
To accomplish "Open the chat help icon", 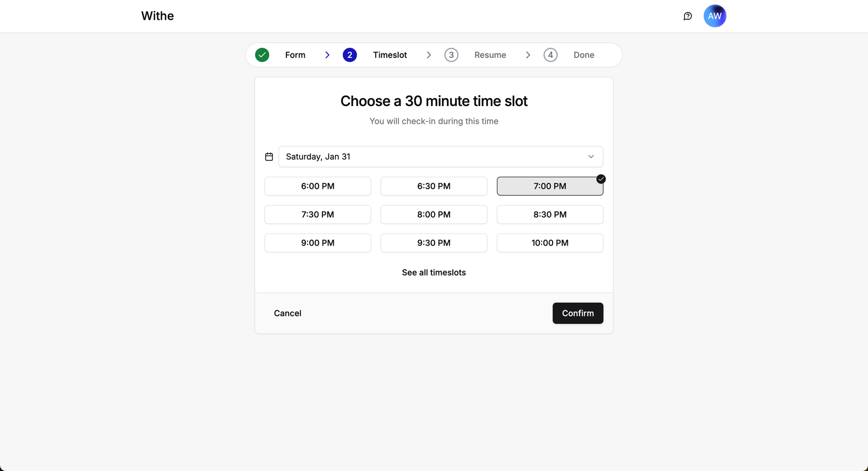I will click(x=688, y=16).
